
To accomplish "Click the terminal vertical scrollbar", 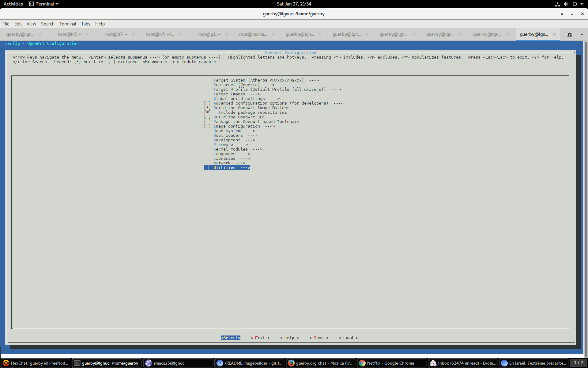I will [586, 199].
